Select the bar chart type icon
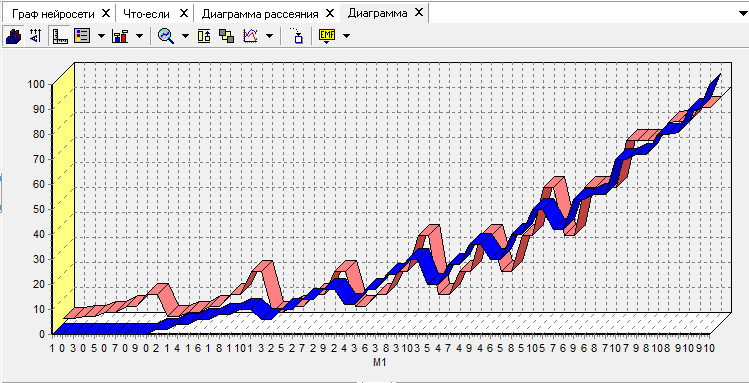This screenshot has width=749, height=383. coord(120,36)
